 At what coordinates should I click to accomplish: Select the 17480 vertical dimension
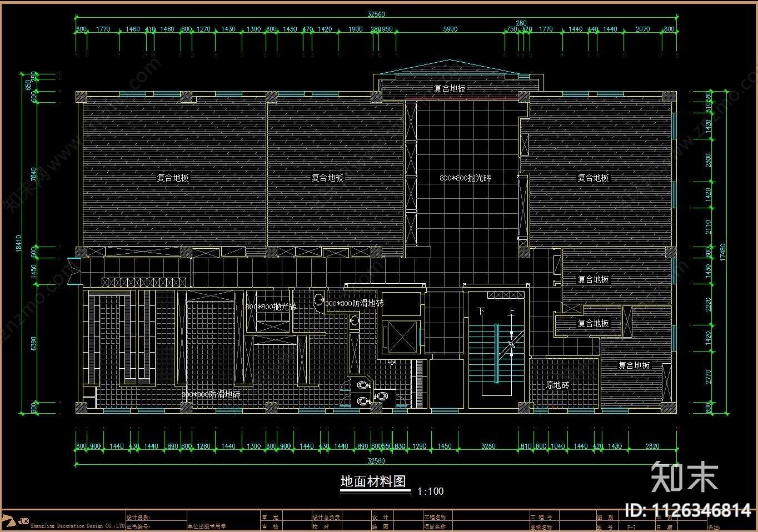(x=722, y=253)
